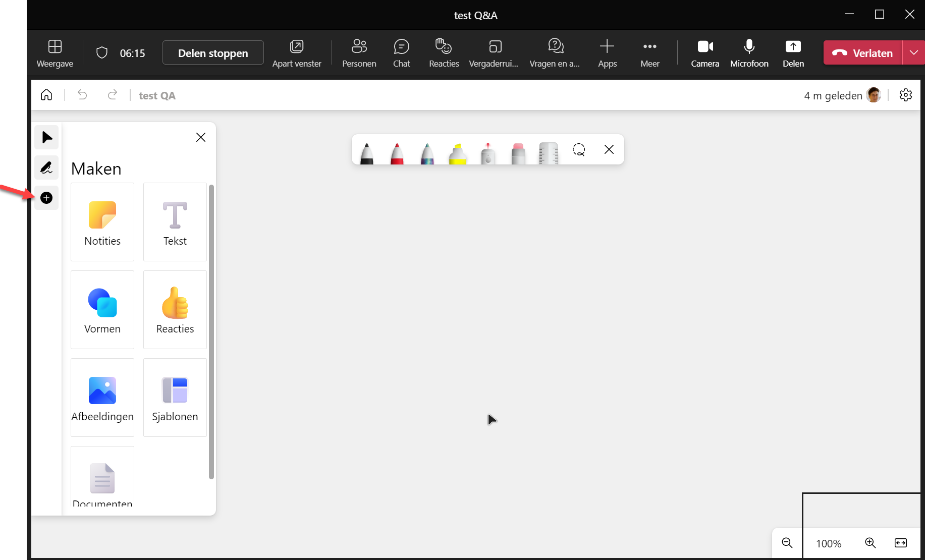Open Reacties in Maken panel
The image size is (925, 560).
[x=175, y=310]
